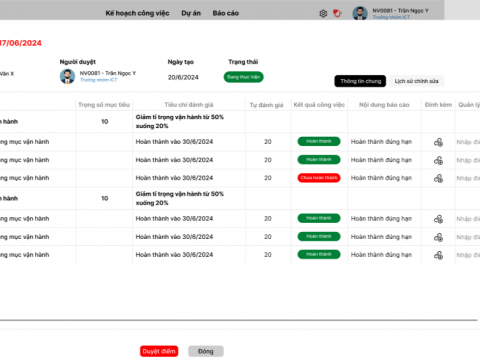Click approver name NV0081 - Trần Ngọc Y
The height and width of the screenshot is (360, 480).
(x=108, y=73)
